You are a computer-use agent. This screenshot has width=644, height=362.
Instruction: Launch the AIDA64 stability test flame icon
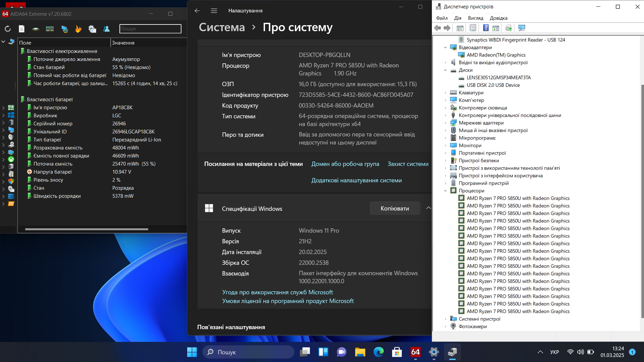(78, 29)
